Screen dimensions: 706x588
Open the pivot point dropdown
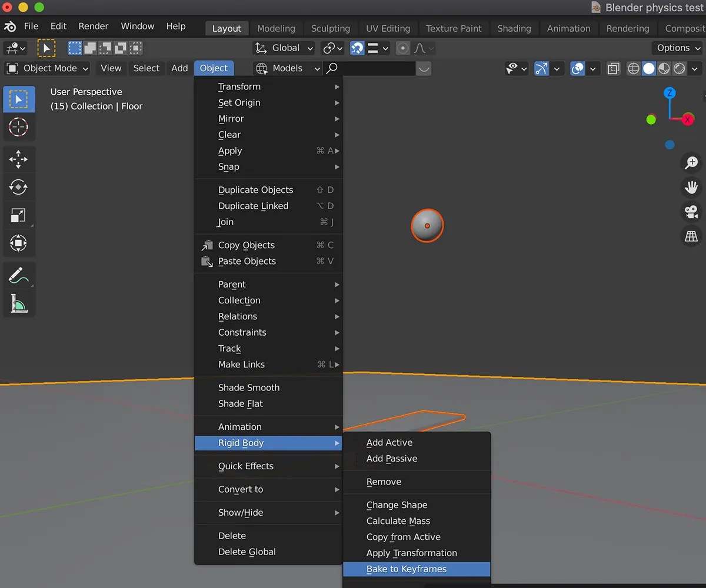click(x=333, y=48)
